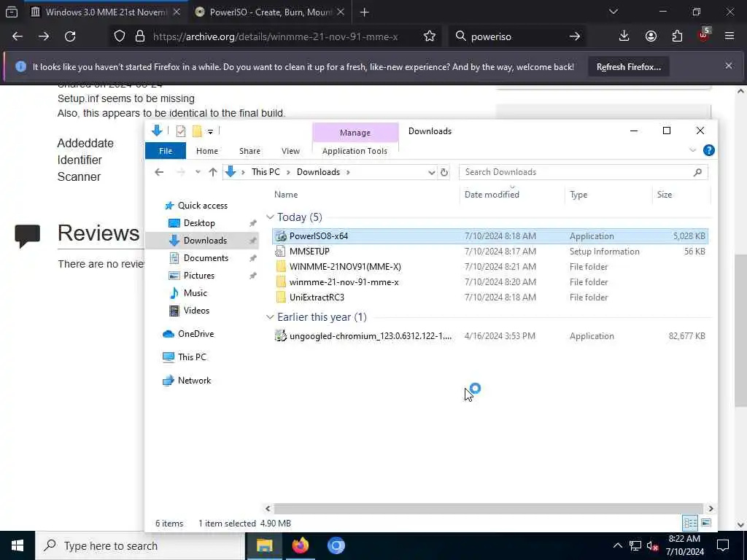Viewport: 747px width, 560px height.
Task: Open File Explorer from the taskbar
Action: pos(264,545)
